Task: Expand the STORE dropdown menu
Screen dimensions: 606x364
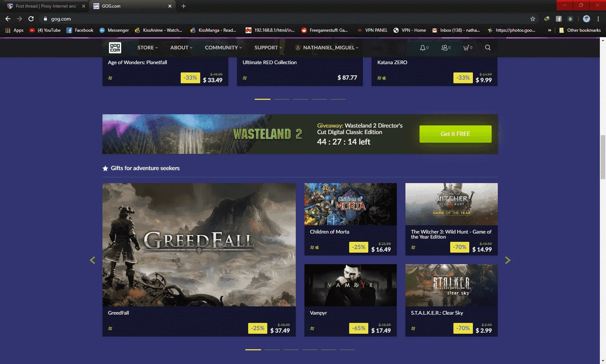Action: click(x=148, y=48)
